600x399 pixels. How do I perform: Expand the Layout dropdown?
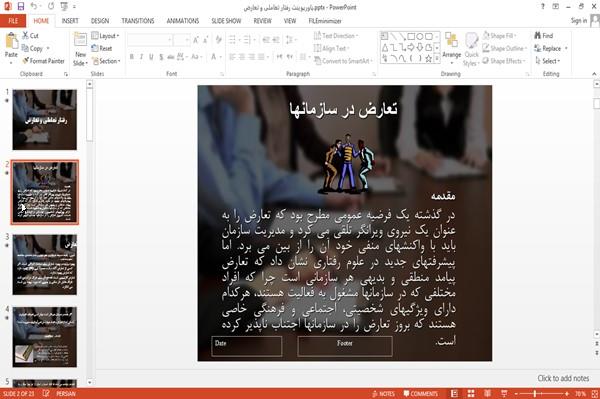(106, 36)
